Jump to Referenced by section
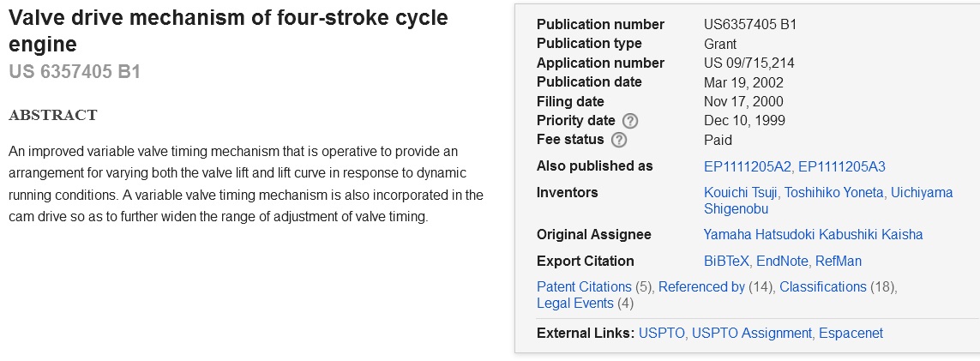The image size is (980, 361). (x=701, y=286)
